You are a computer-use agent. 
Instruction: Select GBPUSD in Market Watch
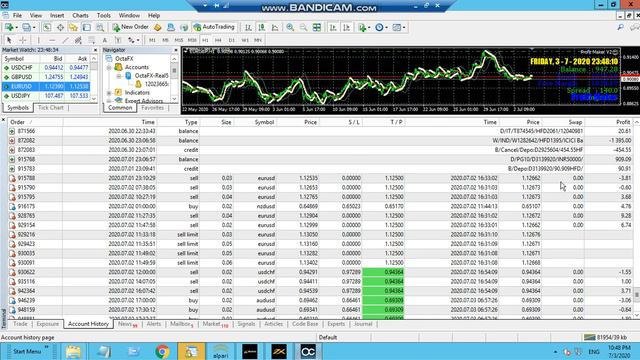click(46, 77)
